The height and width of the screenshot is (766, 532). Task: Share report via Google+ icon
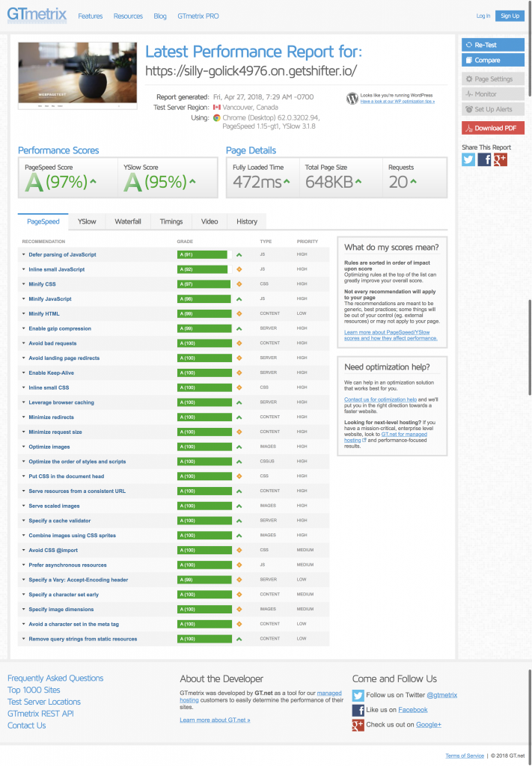click(x=500, y=160)
